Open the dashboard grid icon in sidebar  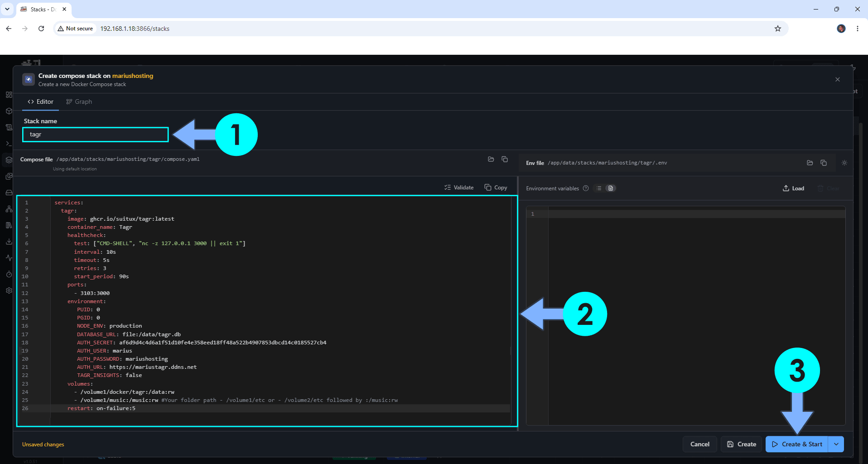pyautogui.click(x=9, y=95)
